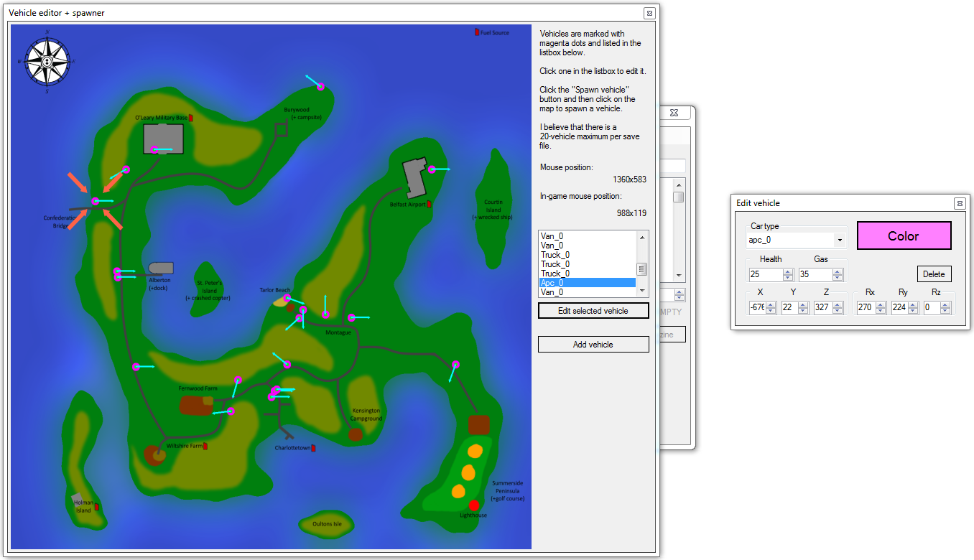Click the brown Kensington Campground marker
Screen dimensions: 974x560
(355, 434)
